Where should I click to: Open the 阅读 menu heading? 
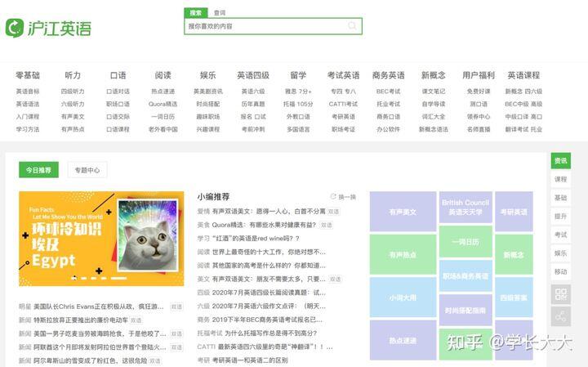(x=163, y=75)
